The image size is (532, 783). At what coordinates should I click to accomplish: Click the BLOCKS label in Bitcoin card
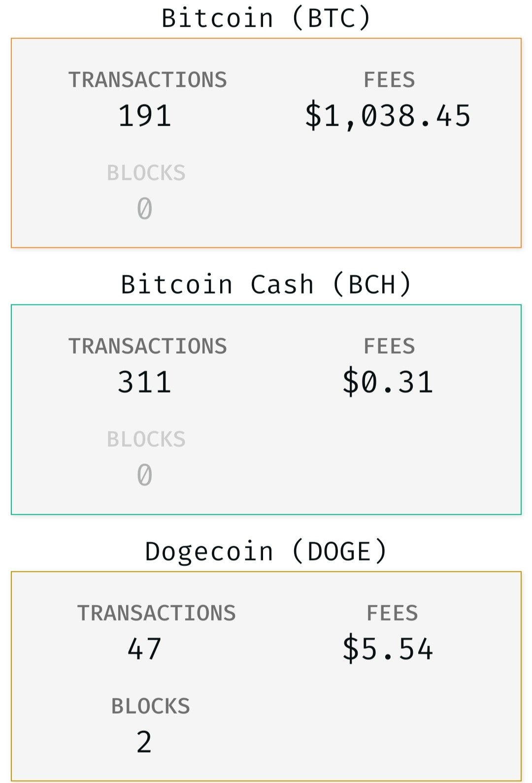click(x=146, y=173)
